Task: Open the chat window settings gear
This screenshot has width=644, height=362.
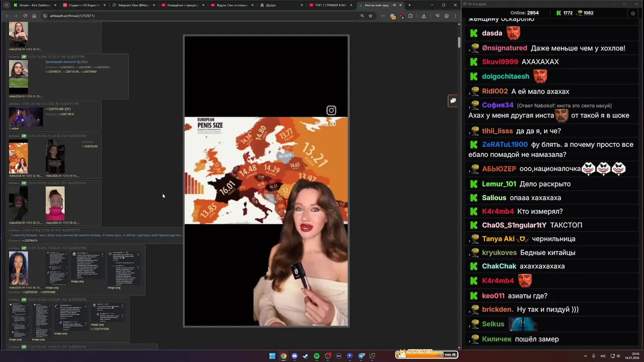Action: point(633,13)
